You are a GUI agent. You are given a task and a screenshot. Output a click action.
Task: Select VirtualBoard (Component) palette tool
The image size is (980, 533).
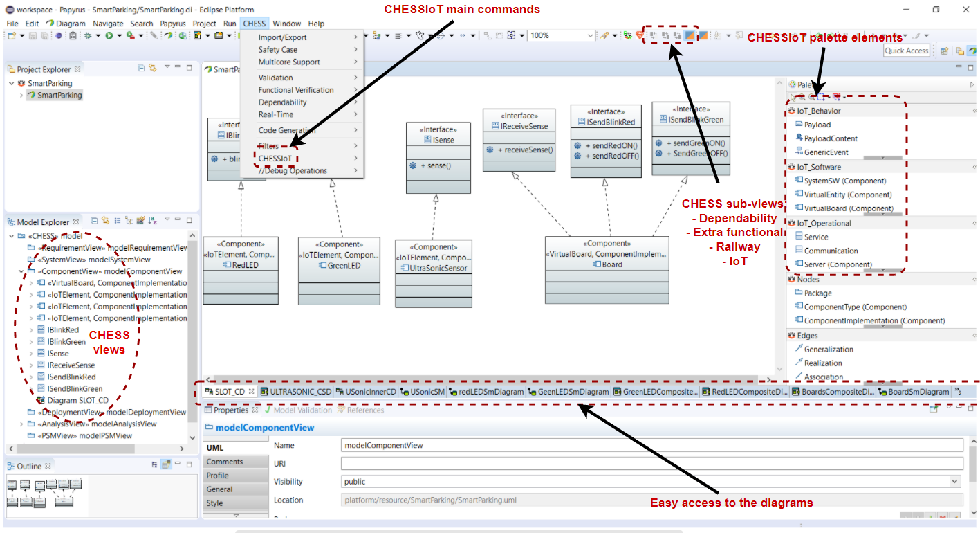(844, 208)
